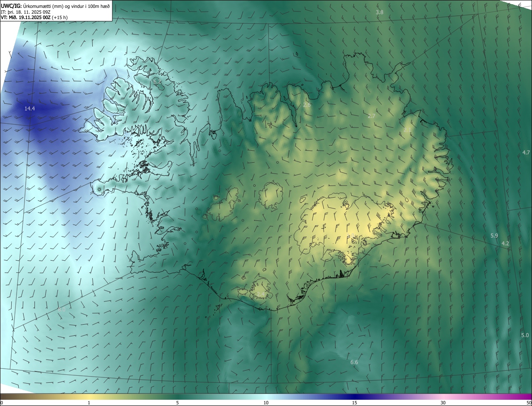
Task: Click the colour scale tick label 50
Action: (529, 403)
